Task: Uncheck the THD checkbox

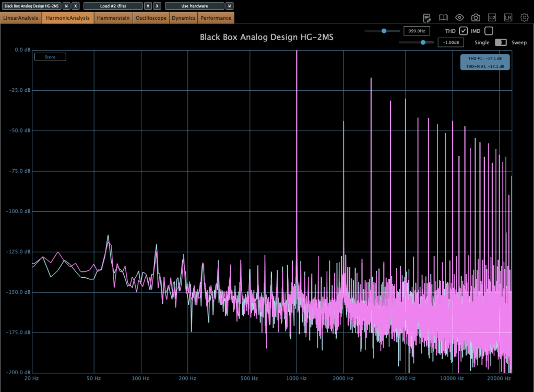Action: pos(463,31)
